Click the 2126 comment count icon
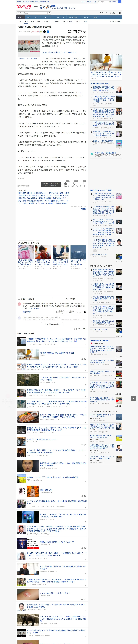Screen dimensions: 138x644 click(34, 32)
